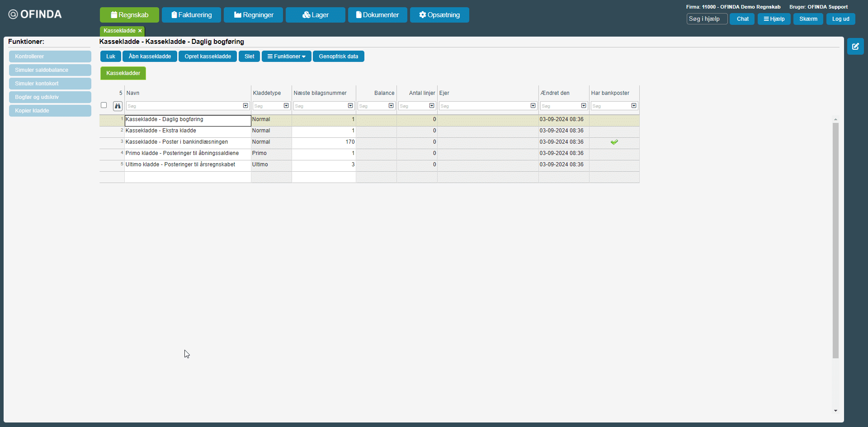Click the Søg i hjælp search field
The height and width of the screenshot is (427, 868).
point(707,19)
